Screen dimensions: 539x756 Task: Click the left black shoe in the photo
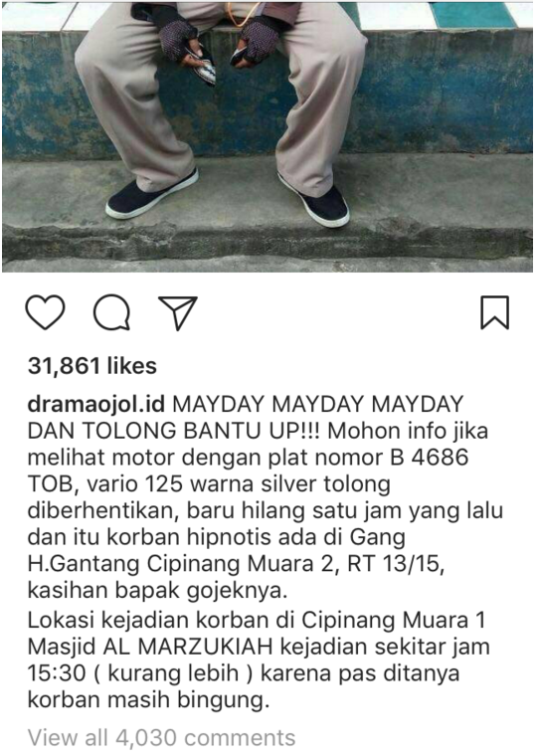151,193
